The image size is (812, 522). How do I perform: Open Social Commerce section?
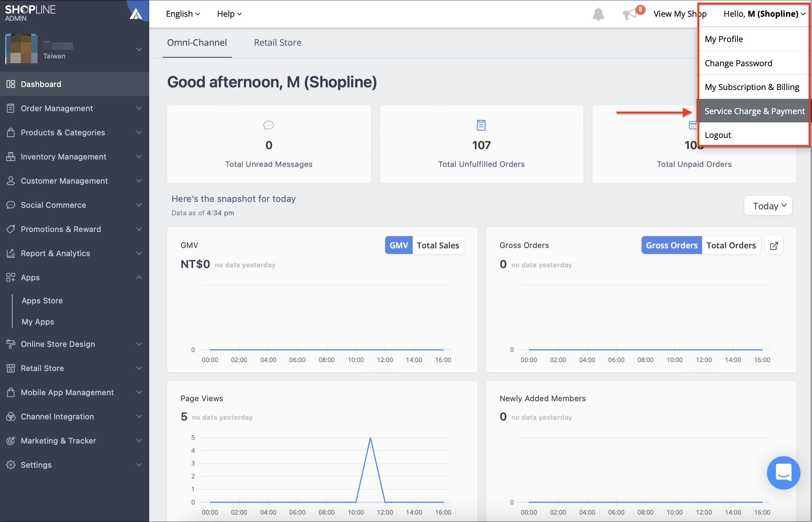click(x=74, y=205)
